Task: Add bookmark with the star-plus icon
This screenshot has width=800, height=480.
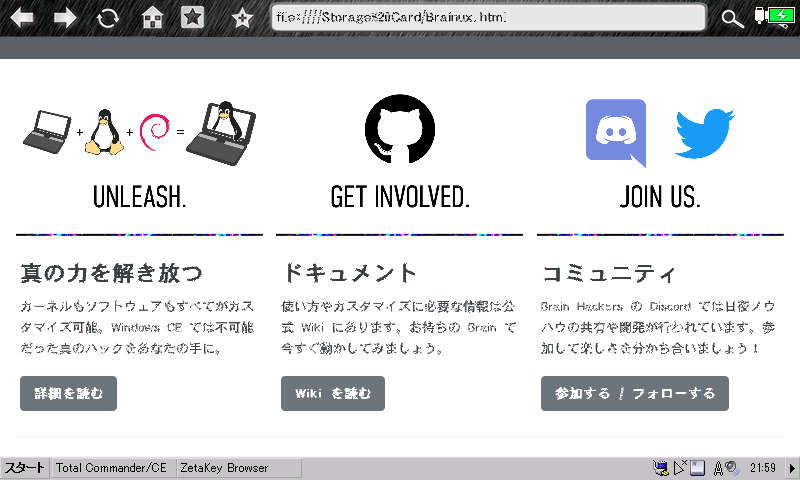Action: (x=242, y=18)
